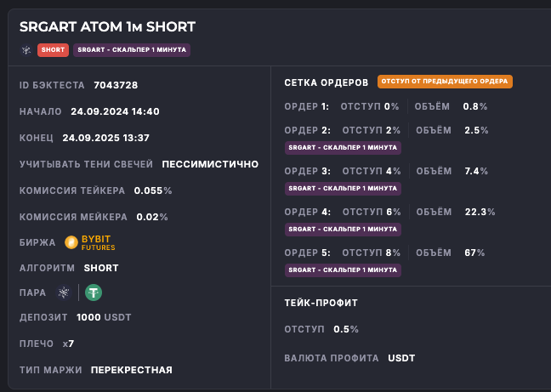Click the margin type ПЕРЕКРЕСТНАЯ
This screenshot has height=392, width=551.
(x=131, y=369)
